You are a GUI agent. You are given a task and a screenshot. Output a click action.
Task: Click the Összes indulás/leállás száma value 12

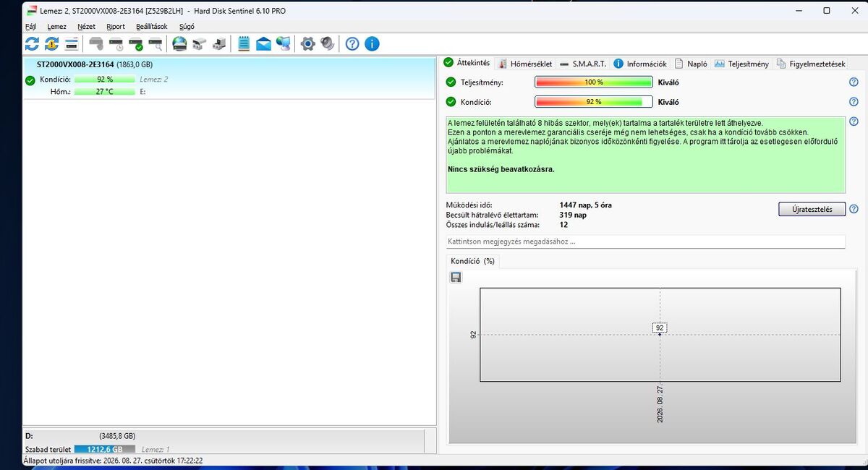tap(563, 225)
